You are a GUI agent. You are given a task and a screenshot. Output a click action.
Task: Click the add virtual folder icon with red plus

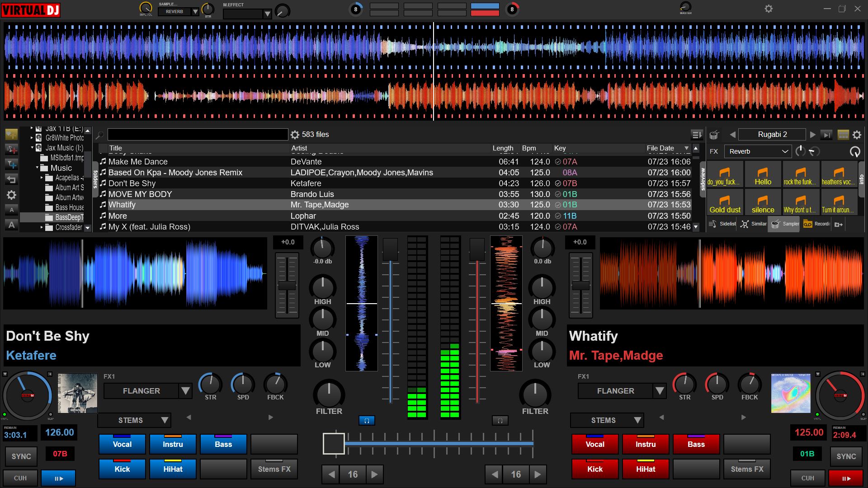11,150
